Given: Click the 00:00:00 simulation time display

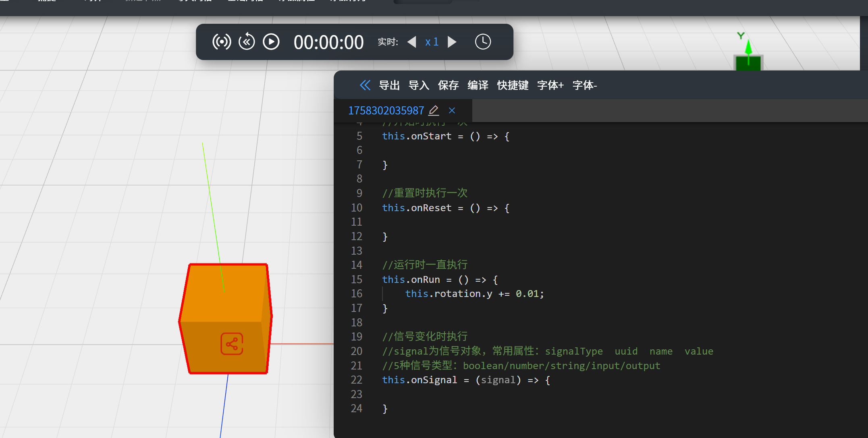Looking at the screenshot, I should 328,42.
